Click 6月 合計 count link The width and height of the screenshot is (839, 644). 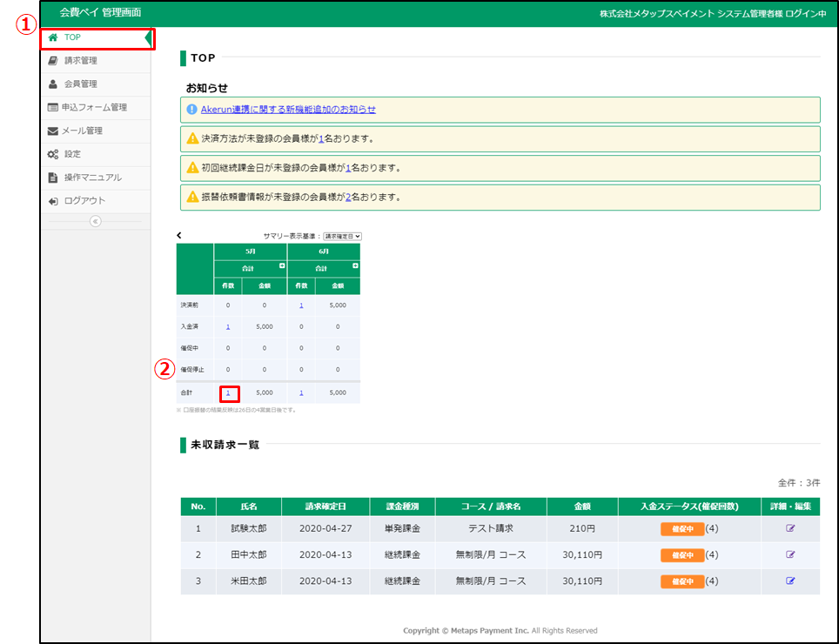[301, 393]
